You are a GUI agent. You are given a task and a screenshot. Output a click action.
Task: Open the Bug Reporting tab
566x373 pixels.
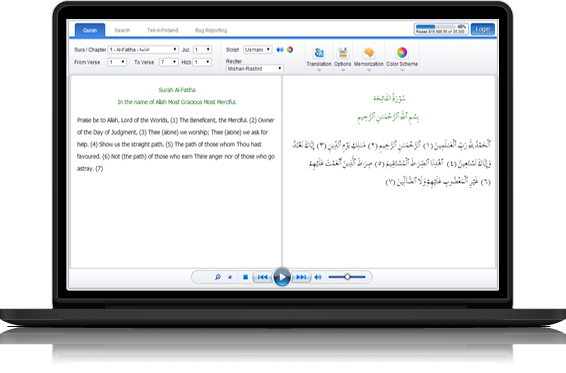tap(211, 30)
